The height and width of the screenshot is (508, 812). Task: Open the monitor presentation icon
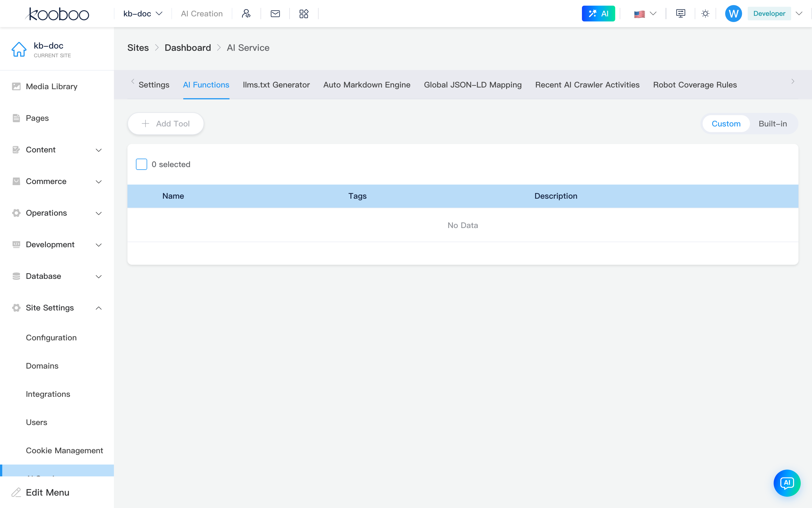click(x=680, y=14)
